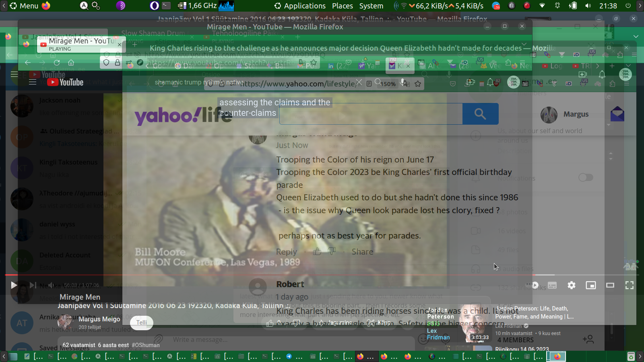
Task: Close the Mirage Men browser tab
Action: coord(119,45)
